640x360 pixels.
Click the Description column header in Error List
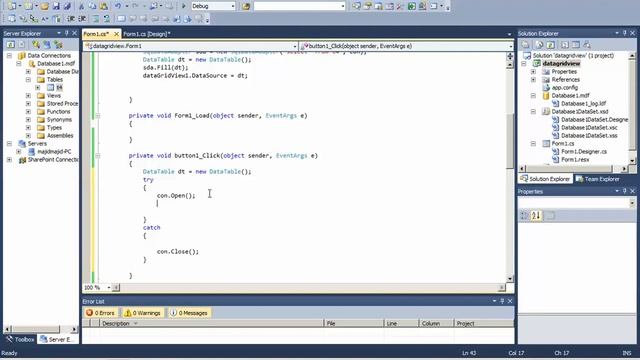[x=211, y=323]
